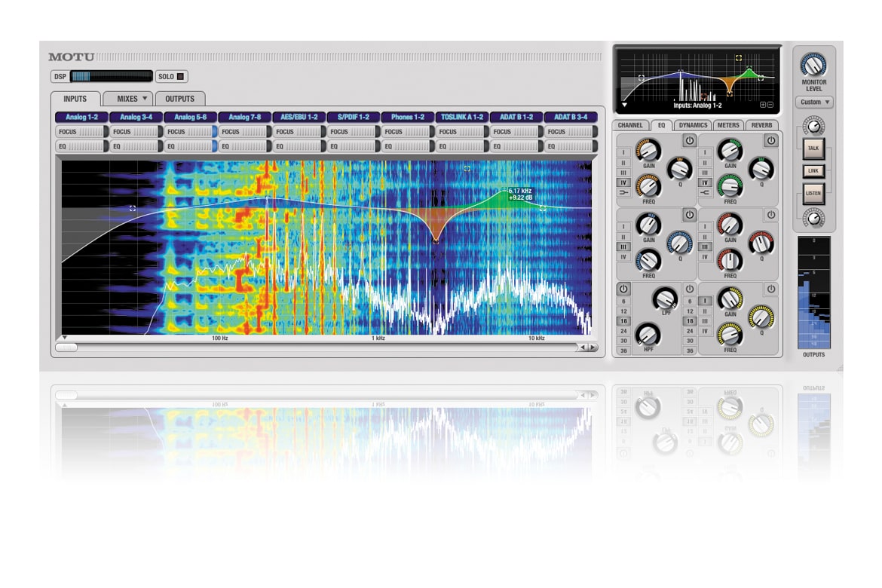The width and height of the screenshot is (882, 588).
Task: Open the OUTPUTS tab
Action: (x=180, y=99)
